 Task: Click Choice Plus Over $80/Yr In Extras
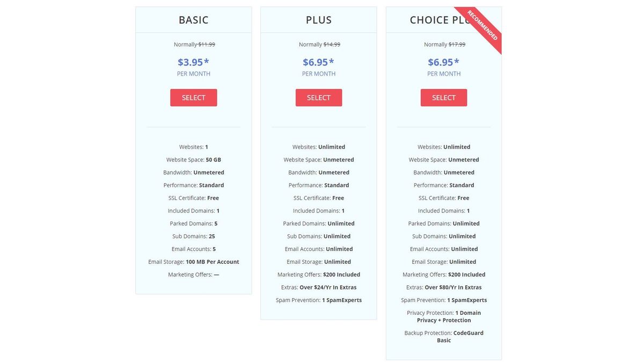point(453,287)
